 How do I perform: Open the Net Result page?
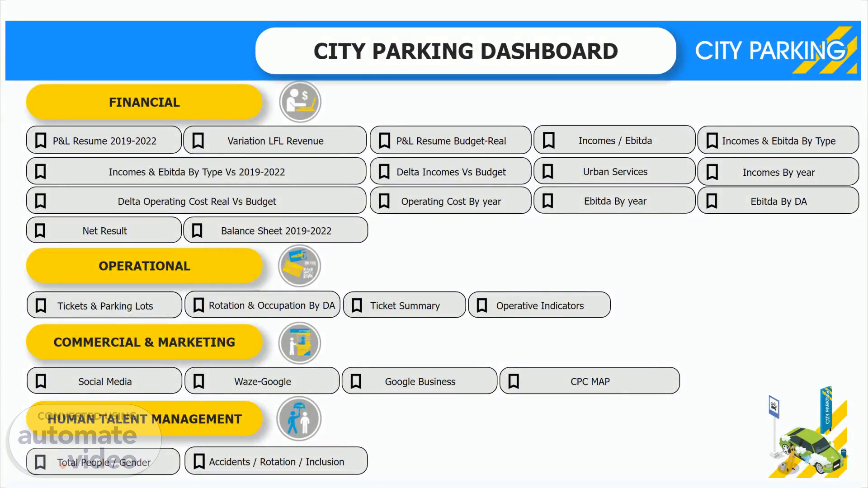104,230
